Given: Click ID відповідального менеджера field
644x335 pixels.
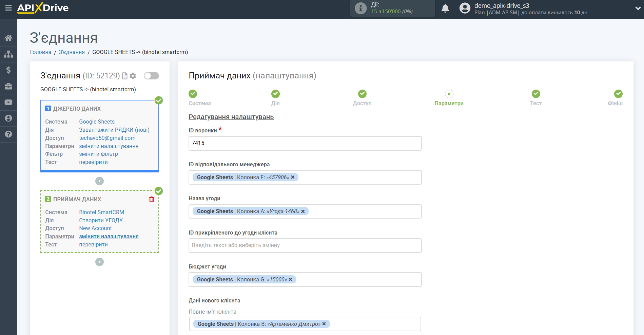Looking at the screenshot, I should click(305, 178).
